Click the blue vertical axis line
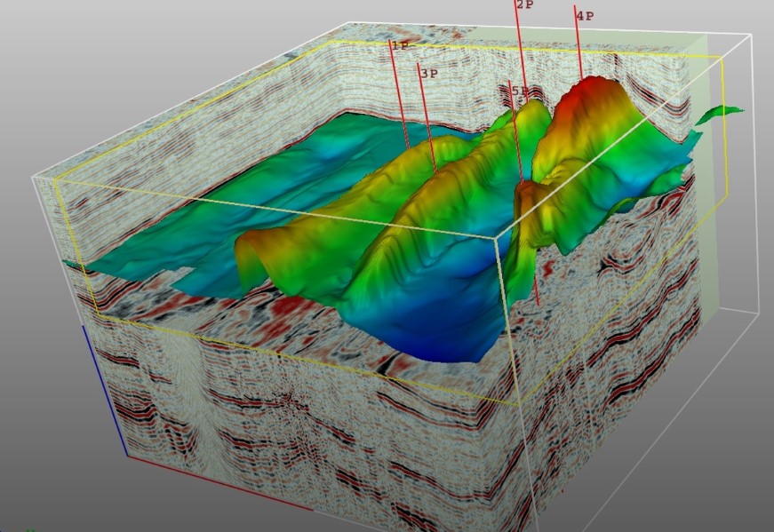 (x=105, y=390)
